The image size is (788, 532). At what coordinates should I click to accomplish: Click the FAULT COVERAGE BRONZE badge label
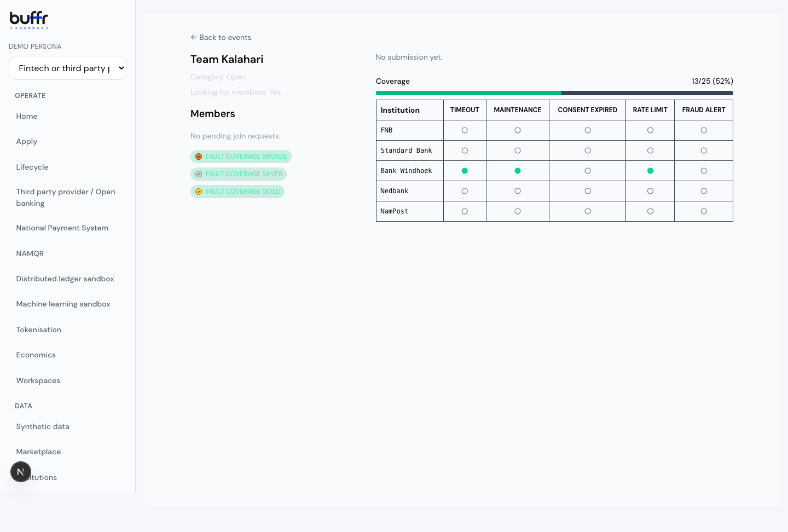(x=246, y=157)
